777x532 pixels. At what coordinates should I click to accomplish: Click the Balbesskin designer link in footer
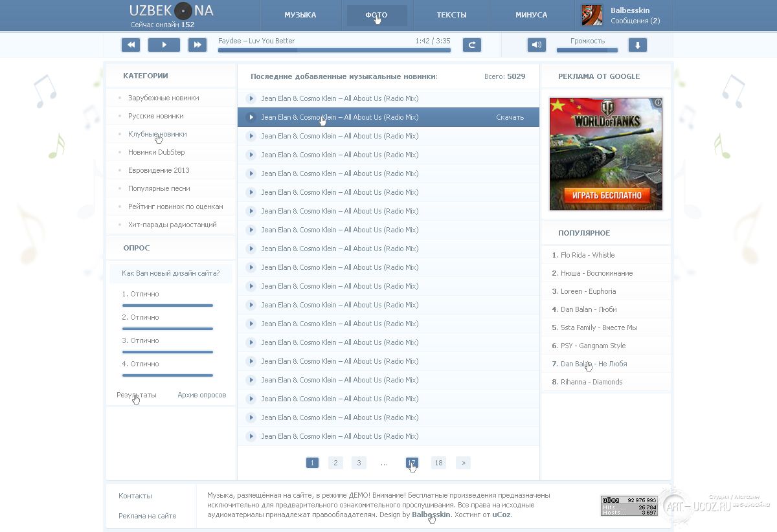click(x=431, y=515)
